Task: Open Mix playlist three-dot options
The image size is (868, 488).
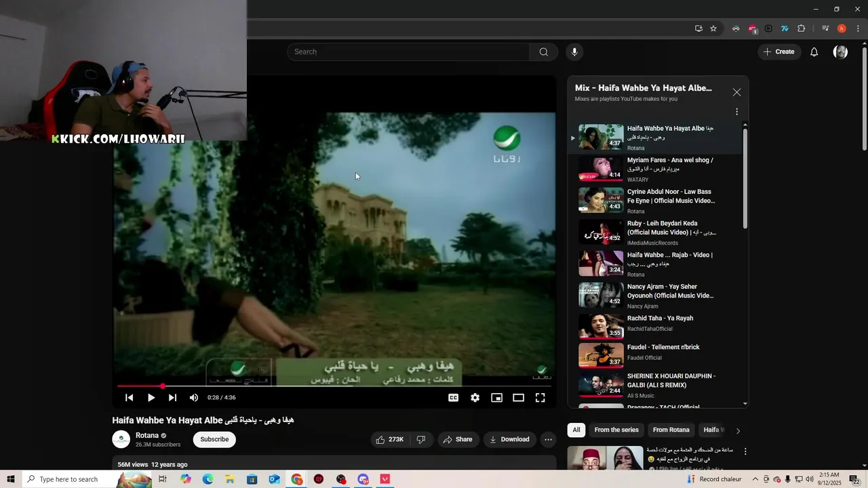Action: click(736, 112)
